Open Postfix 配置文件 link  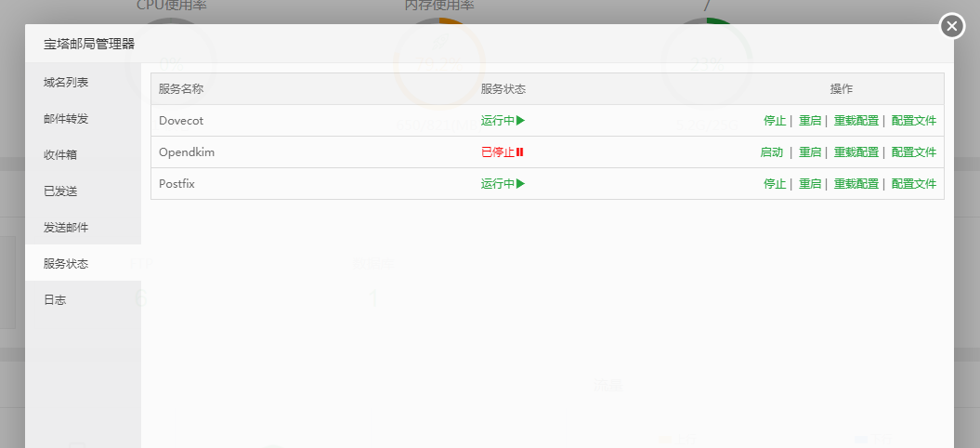(x=914, y=184)
